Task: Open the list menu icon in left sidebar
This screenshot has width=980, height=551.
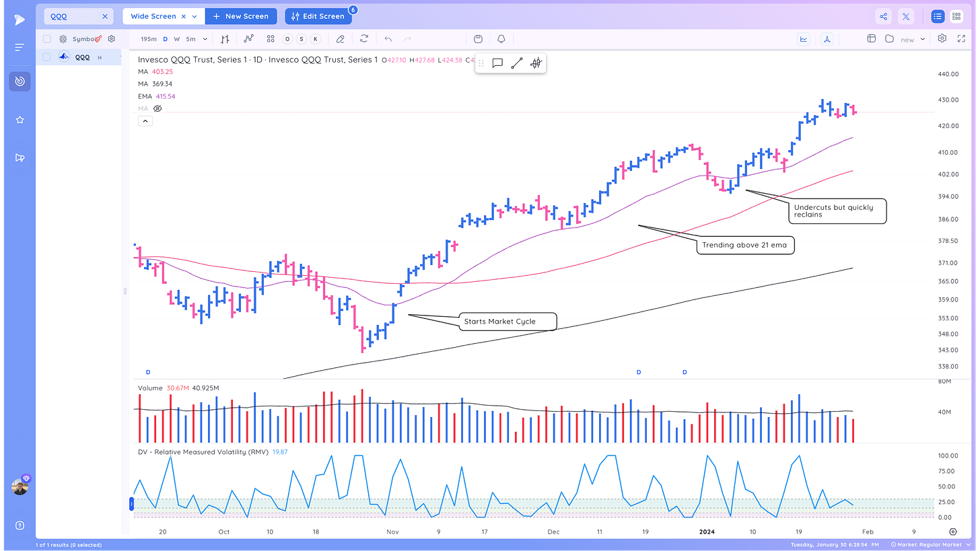Action: pos(20,48)
